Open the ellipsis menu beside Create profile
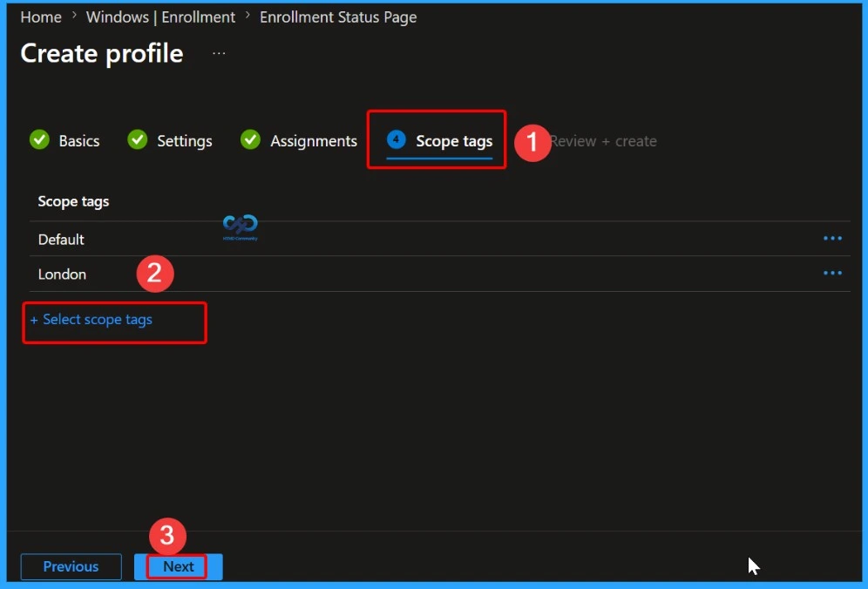Image resolution: width=868 pixels, height=589 pixels. 219,54
